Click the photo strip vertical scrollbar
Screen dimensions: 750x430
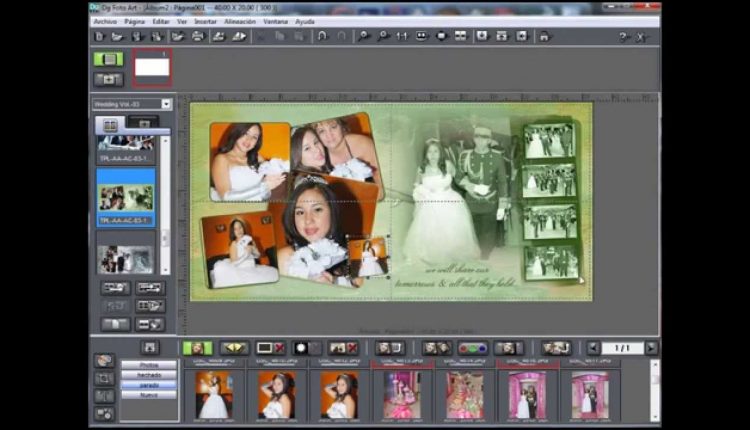[x=655, y=391]
